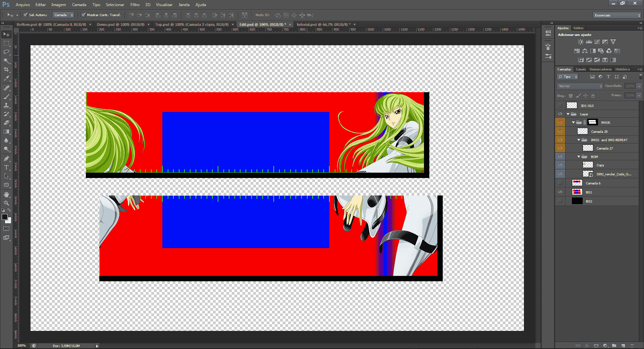Click the 100% zoom field in status bar
This screenshot has height=349, width=644.
click(21, 346)
